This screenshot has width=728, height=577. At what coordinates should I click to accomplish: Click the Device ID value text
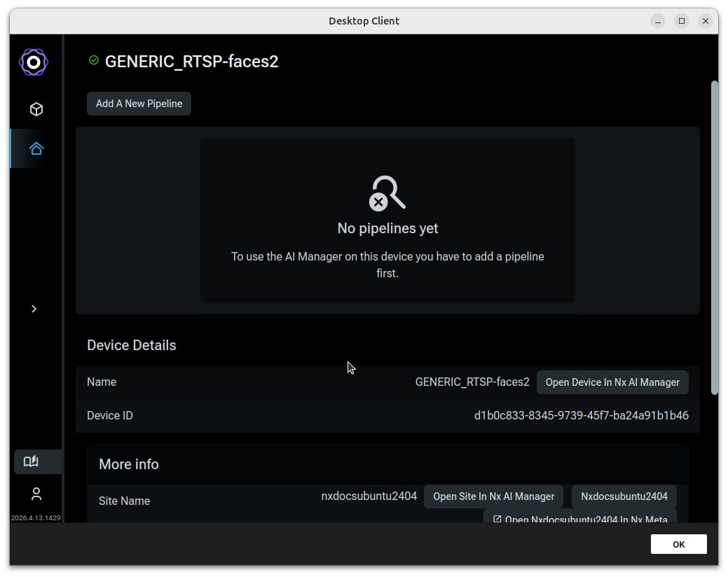pos(581,415)
